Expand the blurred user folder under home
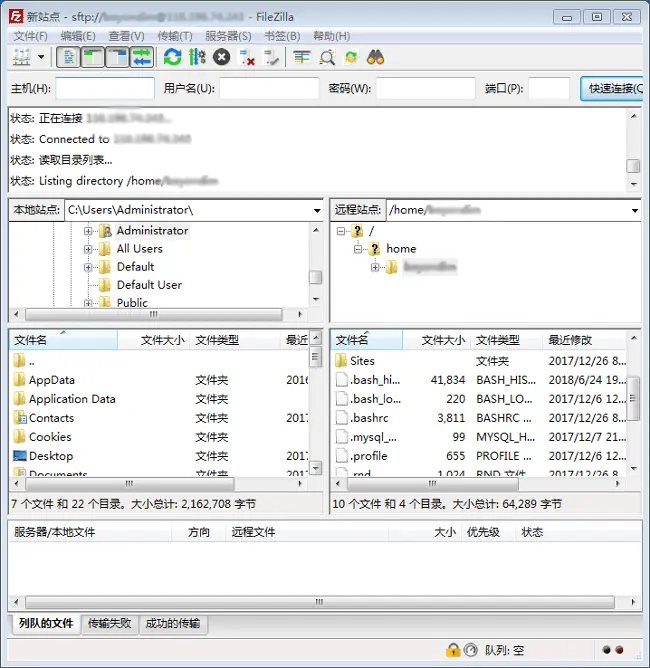650x668 pixels. coord(375,267)
